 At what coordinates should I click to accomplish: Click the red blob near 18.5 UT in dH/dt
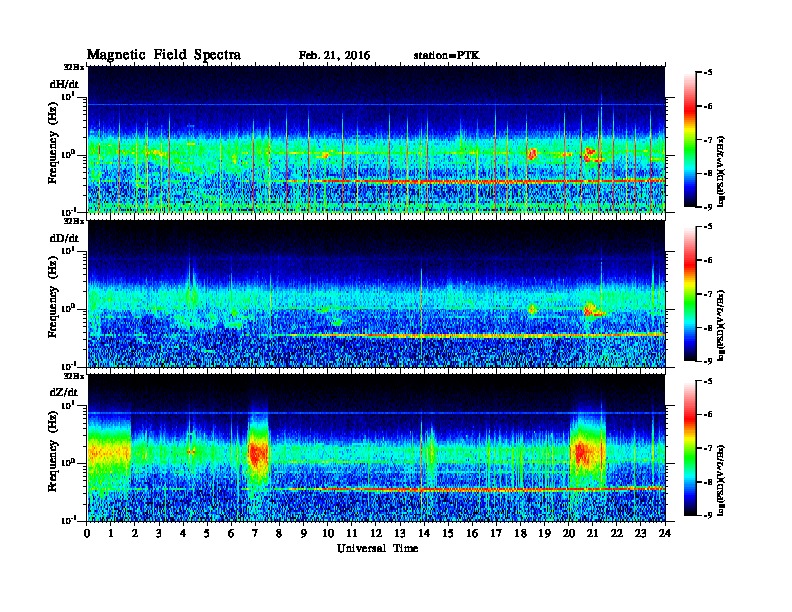pyautogui.click(x=532, y=154)
